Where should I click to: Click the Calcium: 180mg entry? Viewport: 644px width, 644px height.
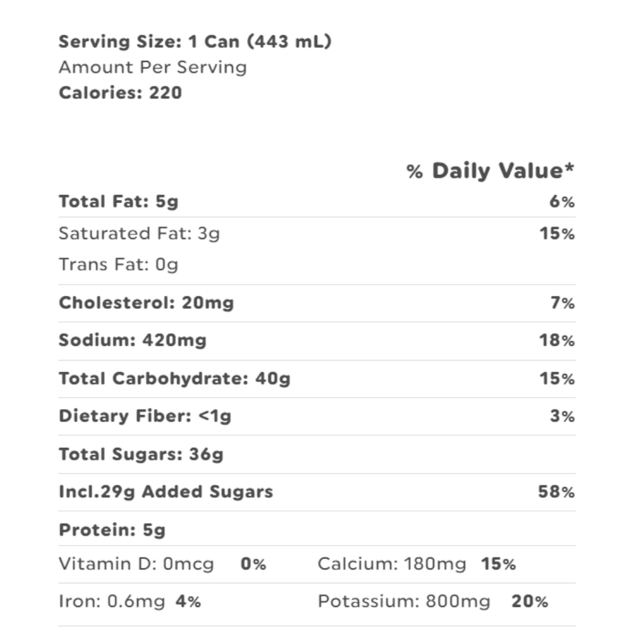tap(391, 564)
